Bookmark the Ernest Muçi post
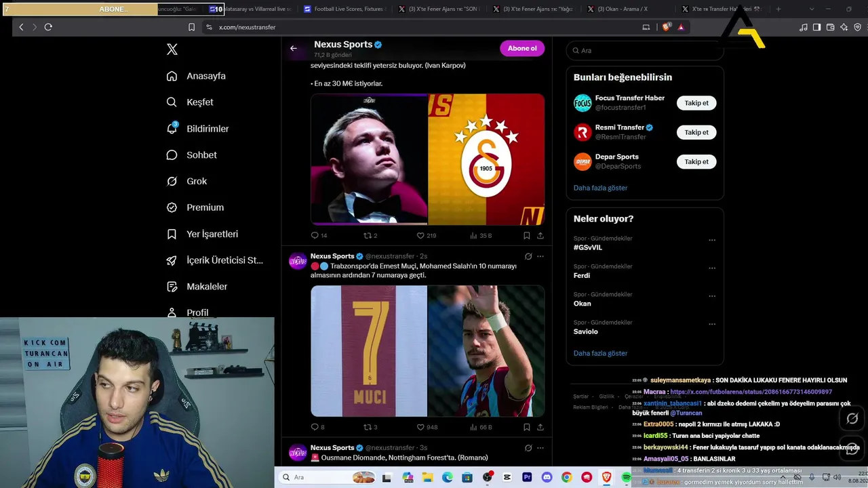The width and height of the screenshot is (868, 488). click(526, 427)
